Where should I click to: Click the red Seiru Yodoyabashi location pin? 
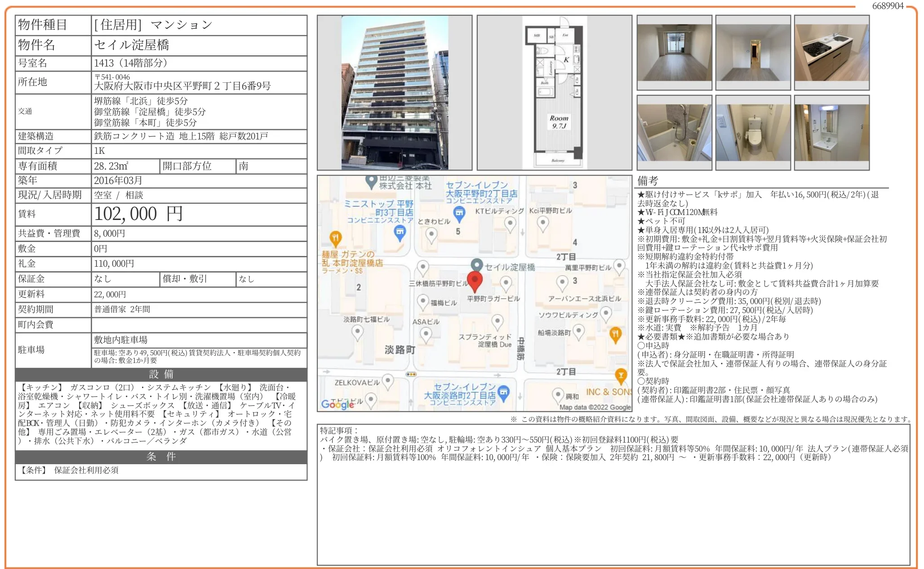pos(475,281)
